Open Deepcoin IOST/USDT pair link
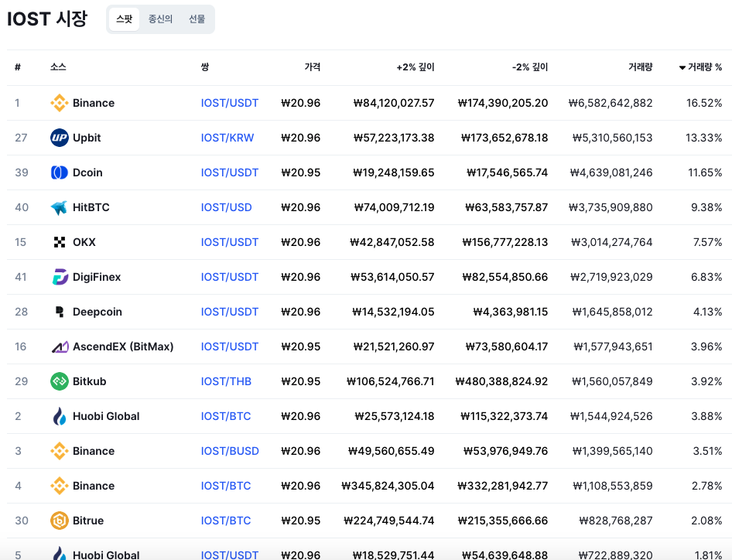Viewport: 732px width, 560px height. (x=230, y=312)
